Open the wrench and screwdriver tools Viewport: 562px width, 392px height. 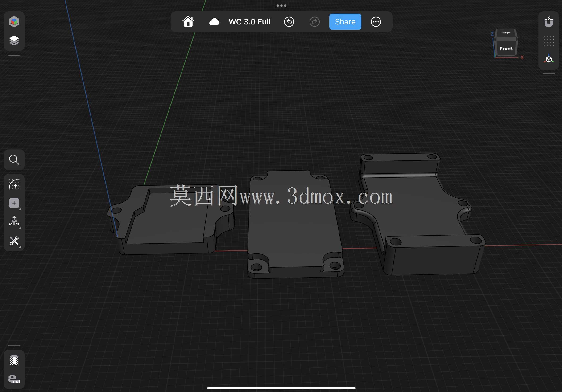14,241
